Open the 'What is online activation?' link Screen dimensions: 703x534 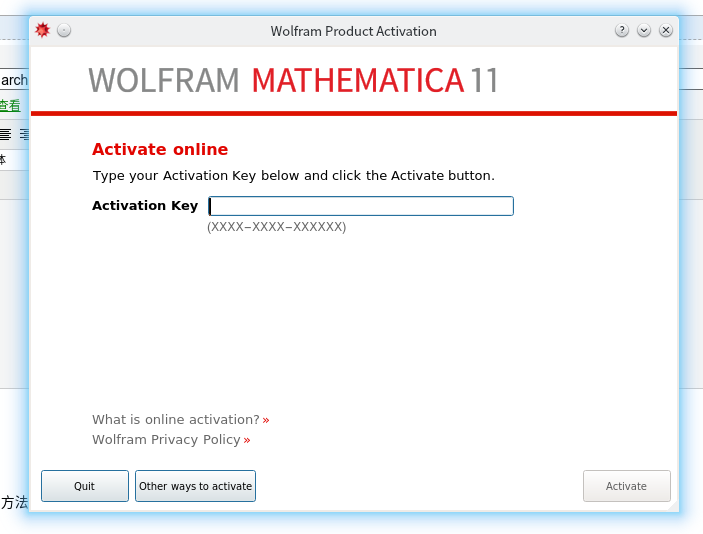pyautogui.click(x=175, y=420)
